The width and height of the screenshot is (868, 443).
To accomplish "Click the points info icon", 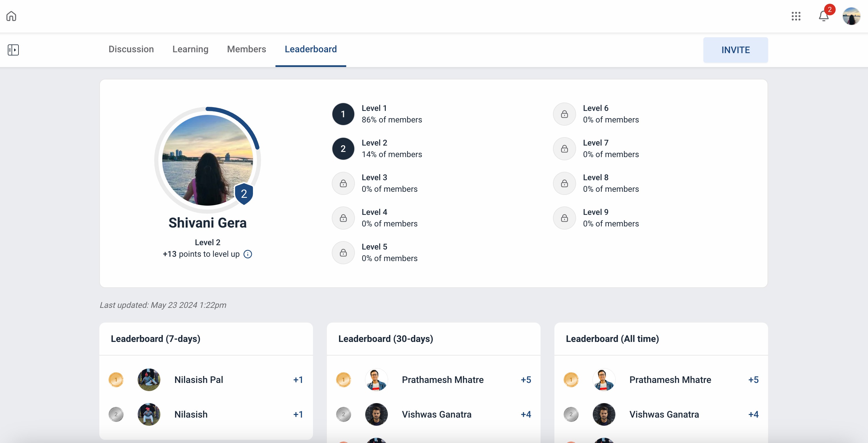I will [x=248, y=254].
